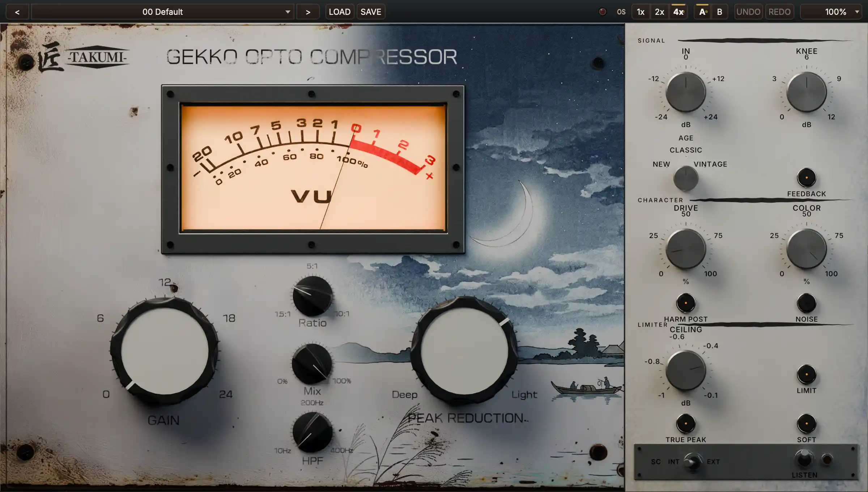Toggle the Feedback switch
The image size is (868, 492).
coord(807,178)
